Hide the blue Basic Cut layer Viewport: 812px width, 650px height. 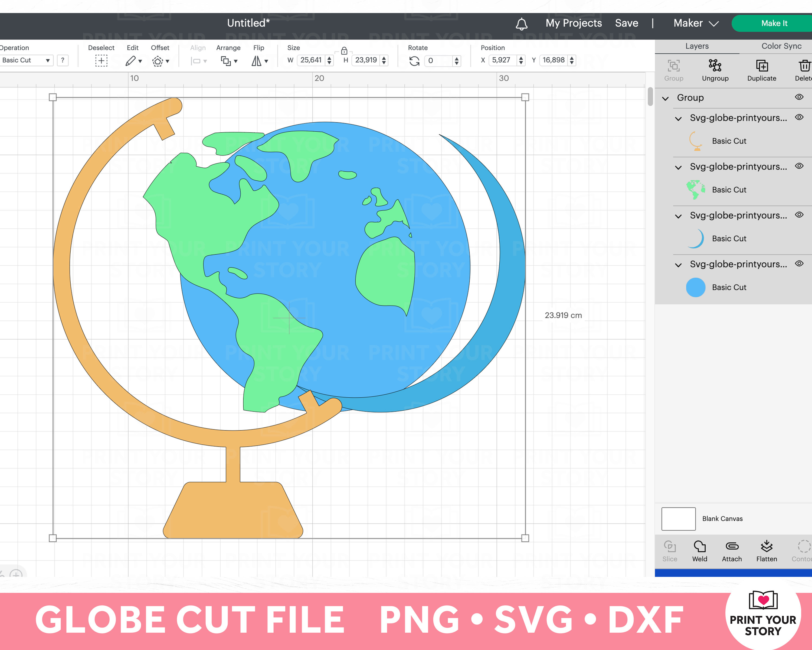coord(799,264)
